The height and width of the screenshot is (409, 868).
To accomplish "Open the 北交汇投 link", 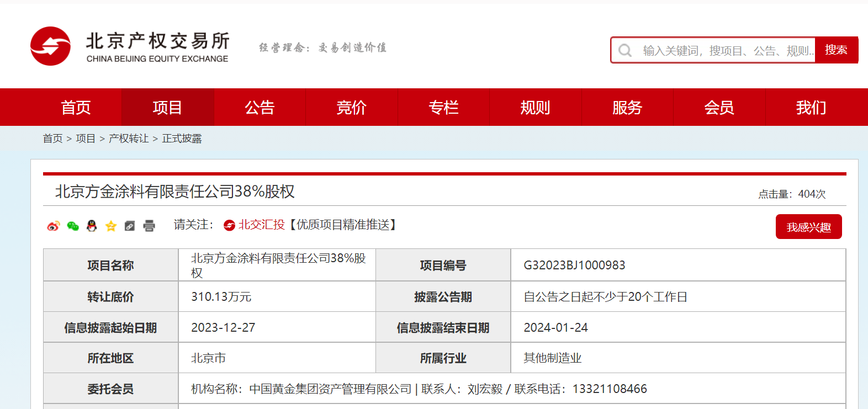I will coord(261,225).
